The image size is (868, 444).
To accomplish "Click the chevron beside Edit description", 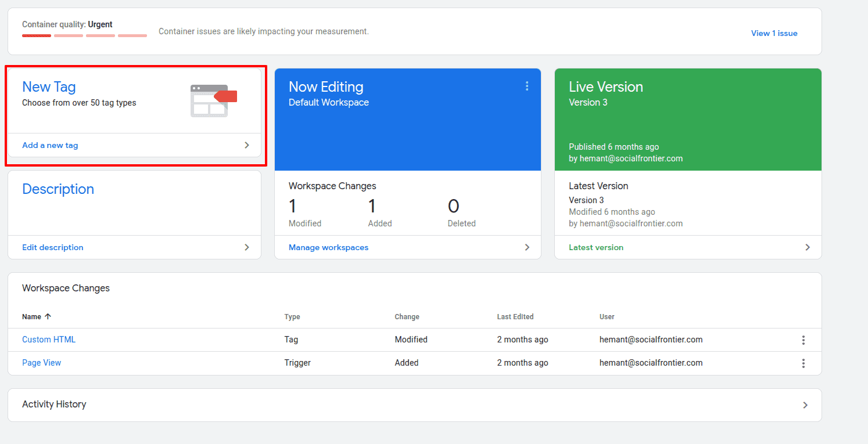I will [246, 247].
